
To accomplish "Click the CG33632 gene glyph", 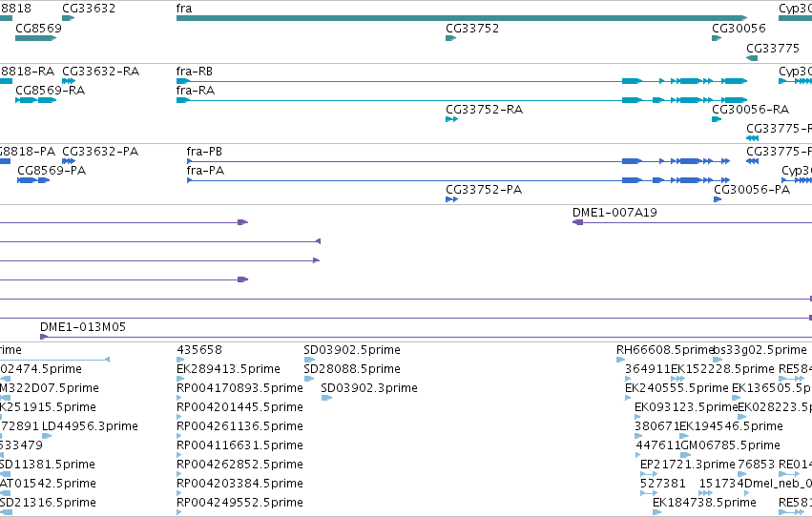I will tap(69, 18).
